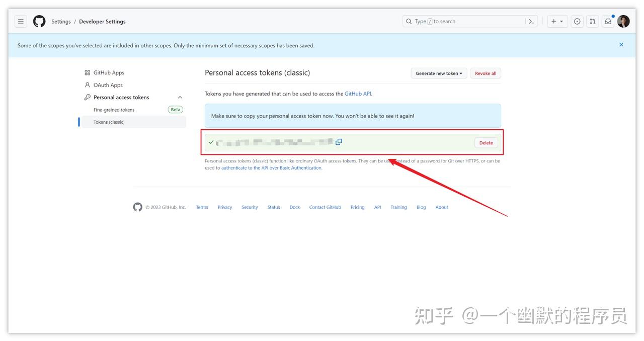Select Tokens (classic) in the sidebar
The width and height of the screenshot is (644, 341).
(110, 122)
